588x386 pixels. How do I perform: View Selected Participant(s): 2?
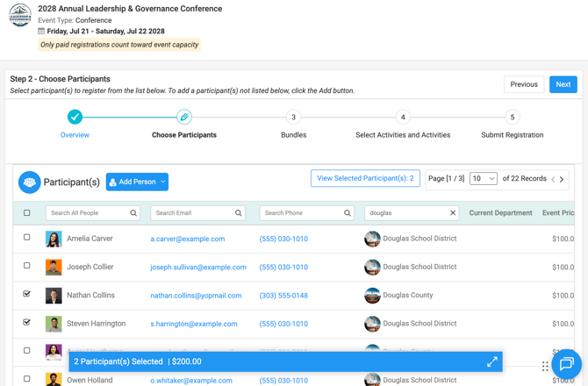coord(365,178)
